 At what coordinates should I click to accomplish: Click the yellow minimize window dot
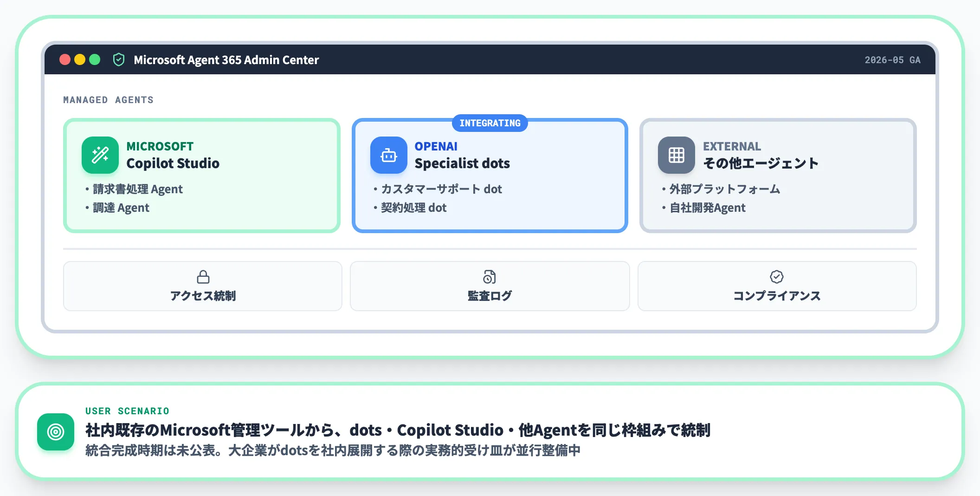click(80, 59)
